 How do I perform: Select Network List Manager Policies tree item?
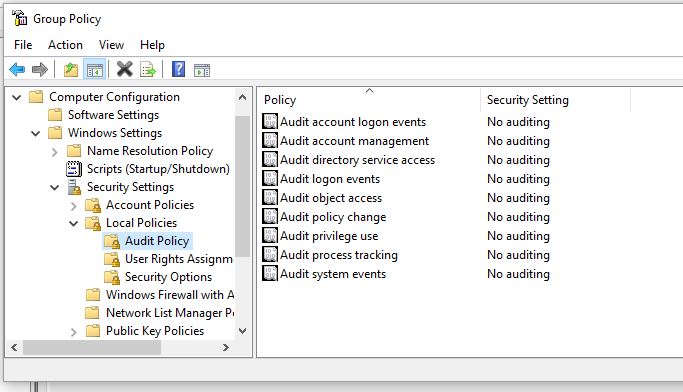(170, 313)
